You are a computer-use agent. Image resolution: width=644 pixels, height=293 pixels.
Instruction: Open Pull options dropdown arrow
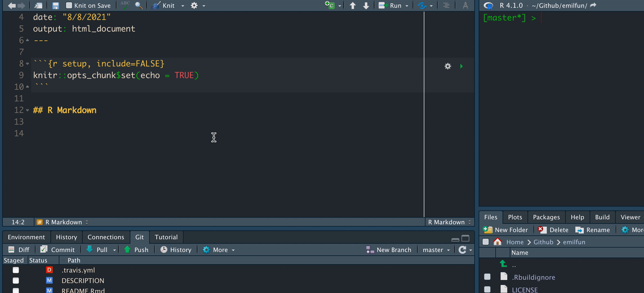tap(114, 250)
